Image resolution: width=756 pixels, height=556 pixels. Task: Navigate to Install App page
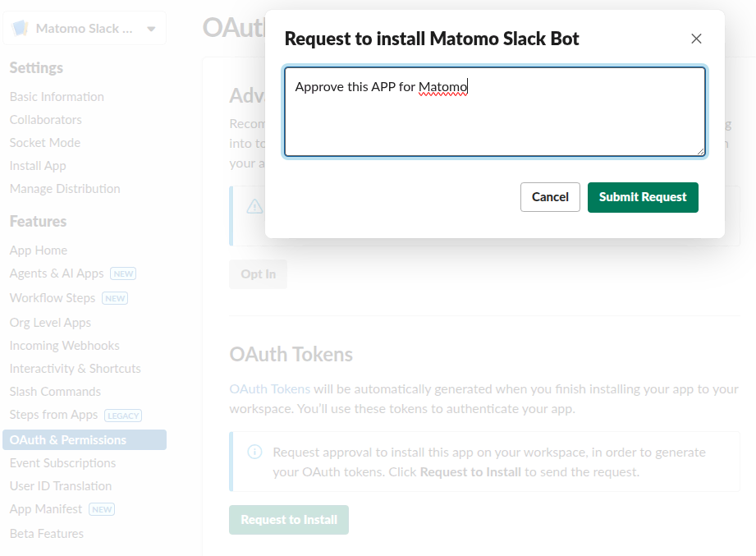point(38,166)
